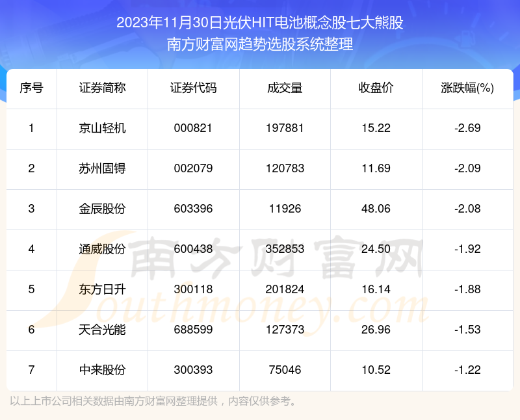Click the 序号 column header
The width and height of the screenshot is (520, 420).
point(31,88)
